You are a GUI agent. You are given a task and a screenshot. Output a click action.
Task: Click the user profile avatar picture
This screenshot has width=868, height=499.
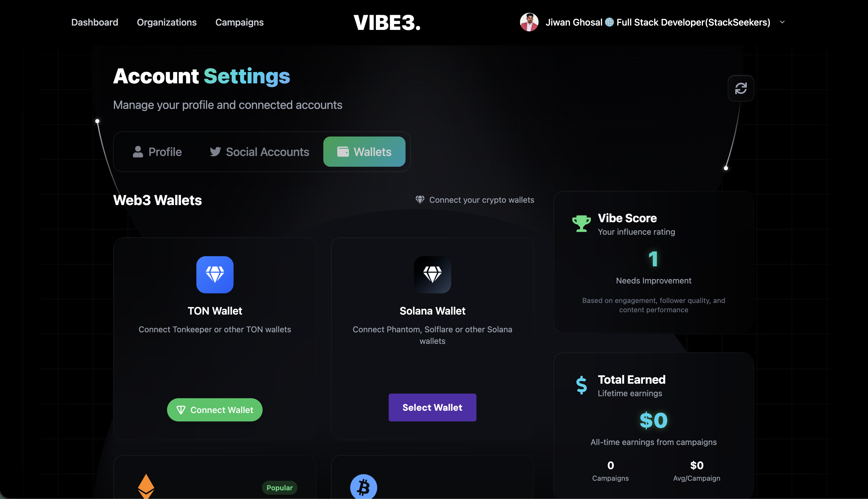tap(529, 22)
